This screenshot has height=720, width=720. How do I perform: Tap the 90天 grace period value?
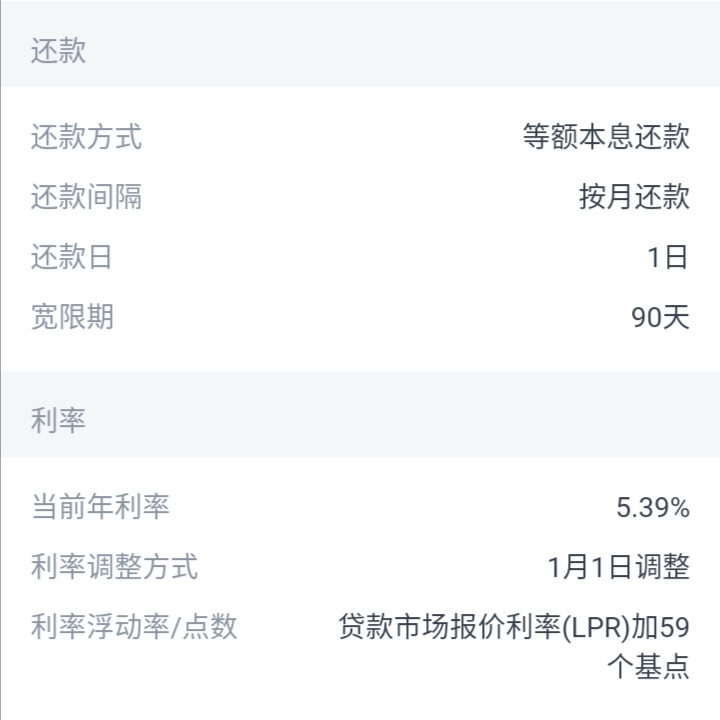660,317
